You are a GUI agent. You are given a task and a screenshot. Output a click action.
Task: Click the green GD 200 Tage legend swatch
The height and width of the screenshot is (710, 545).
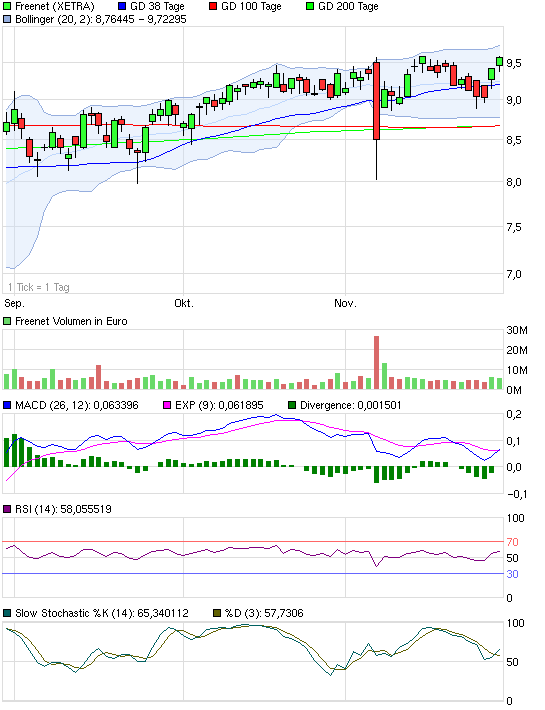click(x=310, y=6)
